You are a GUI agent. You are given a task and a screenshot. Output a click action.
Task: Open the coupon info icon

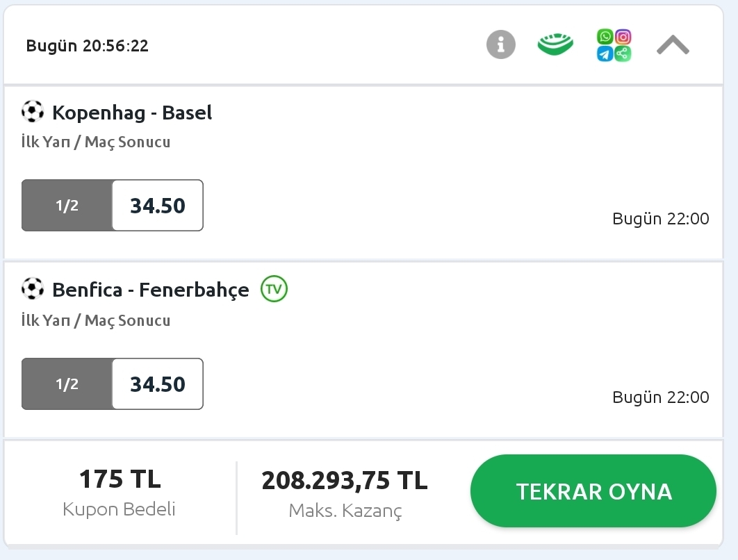tap(501, 44)
